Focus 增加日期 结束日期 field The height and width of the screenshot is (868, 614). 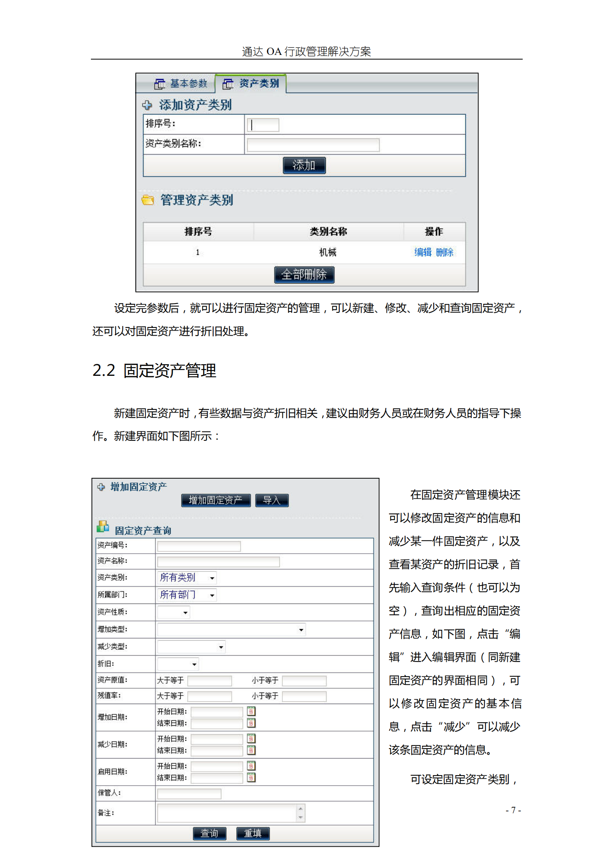(217, 724)
